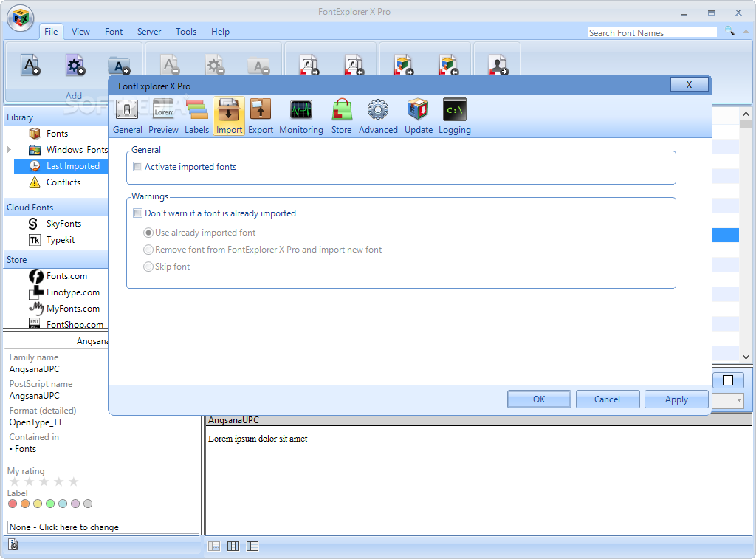Pick the yellow label color
The image size is (756, 559).
(x=38, y=504)
